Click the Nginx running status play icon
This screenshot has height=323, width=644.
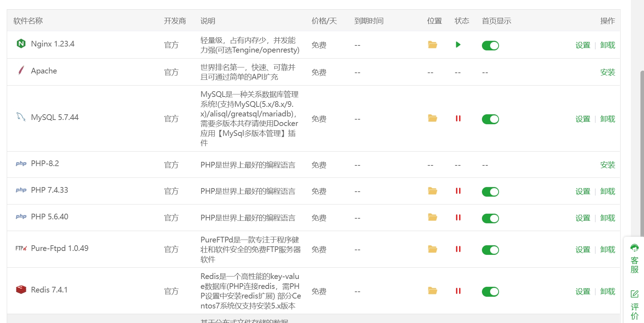458,45
